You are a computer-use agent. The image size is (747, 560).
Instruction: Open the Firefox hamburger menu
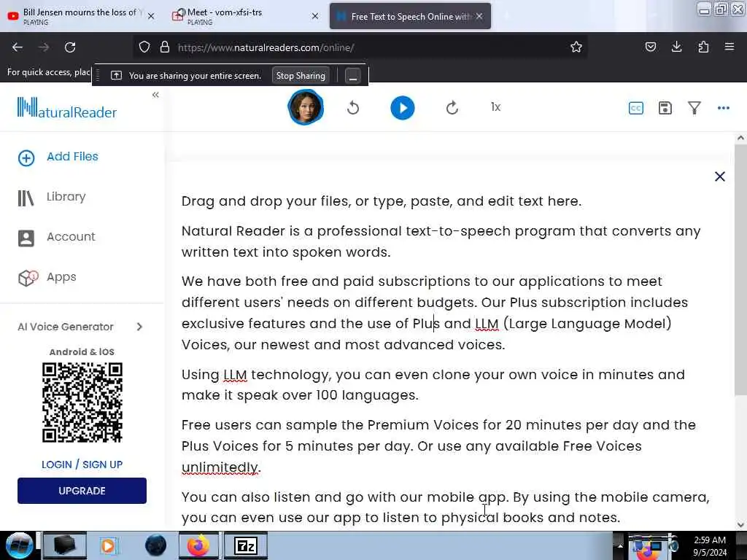tap(729, 47)
